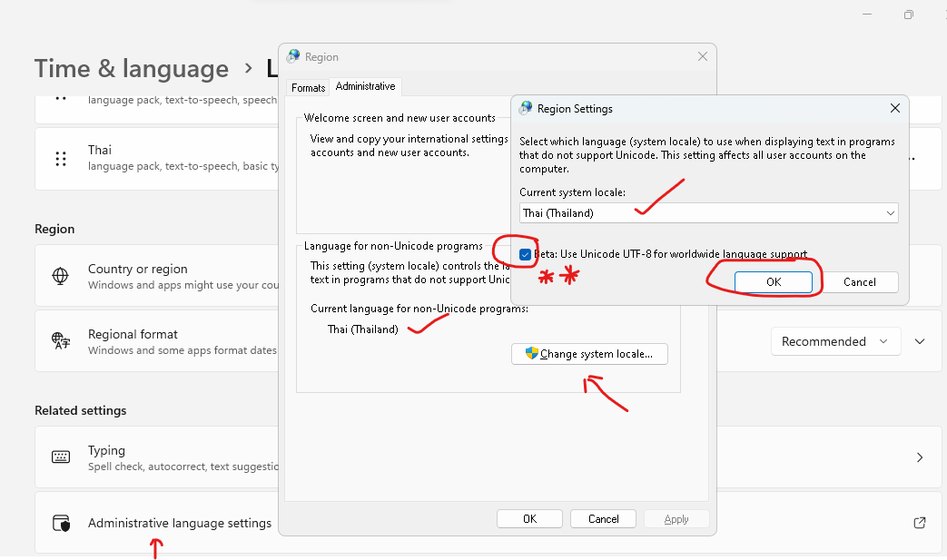Open Administrative language settings row

tap(488, 523)
